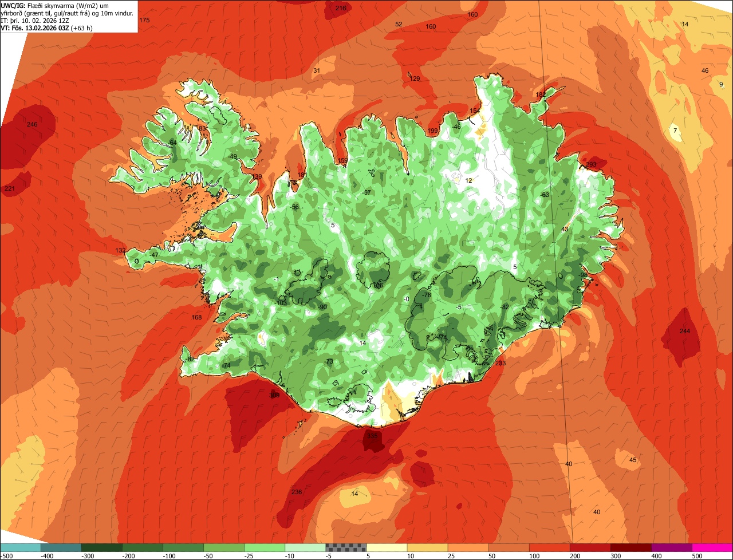Click the flux value -78 on Vatnajökull
The image size is (733, 560).
click(x=426, y=294)
